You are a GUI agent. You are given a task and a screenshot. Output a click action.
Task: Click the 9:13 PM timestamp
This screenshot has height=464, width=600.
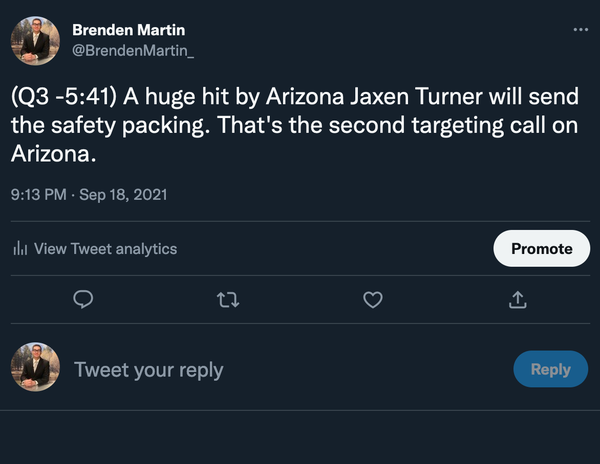point(39,194)
